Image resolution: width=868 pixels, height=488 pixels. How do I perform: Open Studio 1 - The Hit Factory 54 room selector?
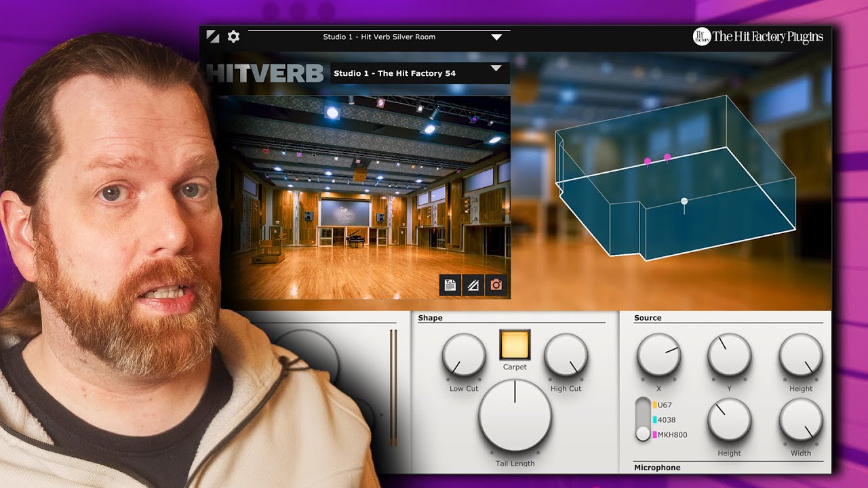[x=420, y=73]
